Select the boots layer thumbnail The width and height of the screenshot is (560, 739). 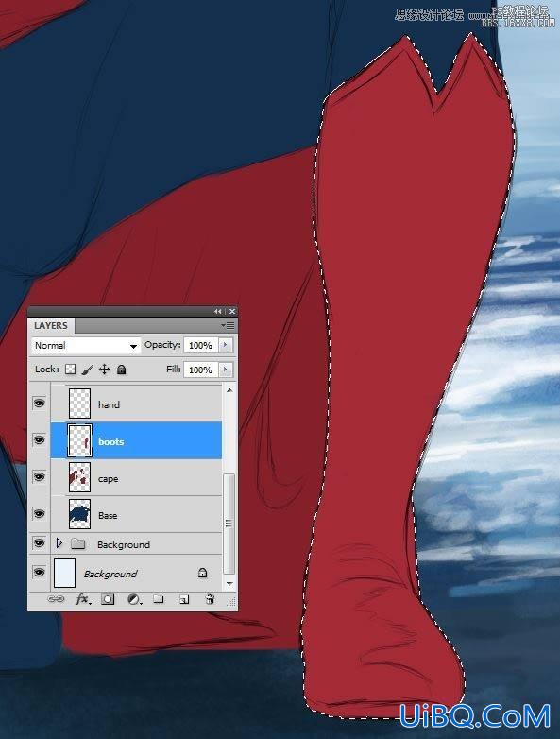79,440
